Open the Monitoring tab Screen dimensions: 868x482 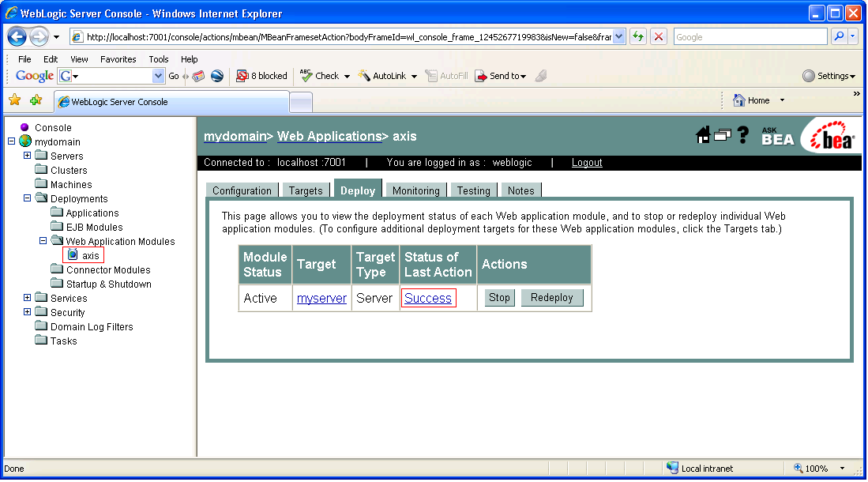[x=415, y=190]
